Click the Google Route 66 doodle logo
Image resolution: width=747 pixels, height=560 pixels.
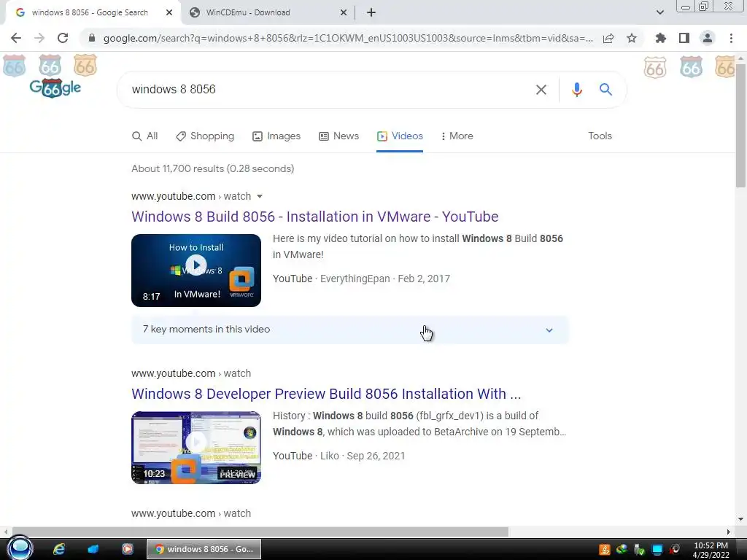(55, 88)
